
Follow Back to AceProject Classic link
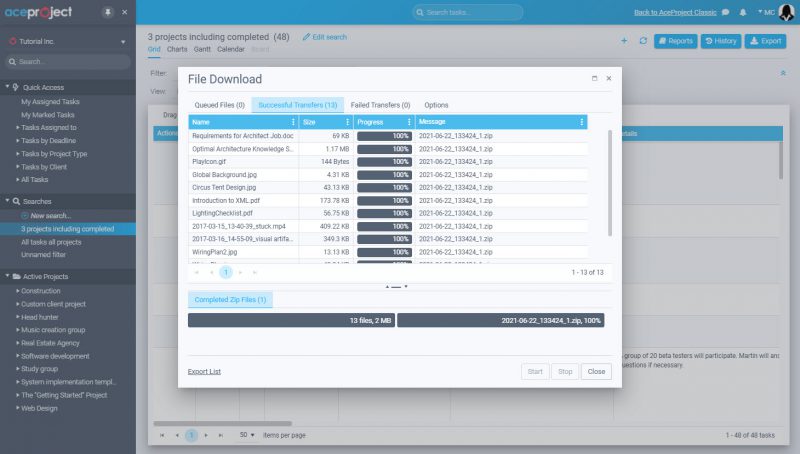point(675,12)
